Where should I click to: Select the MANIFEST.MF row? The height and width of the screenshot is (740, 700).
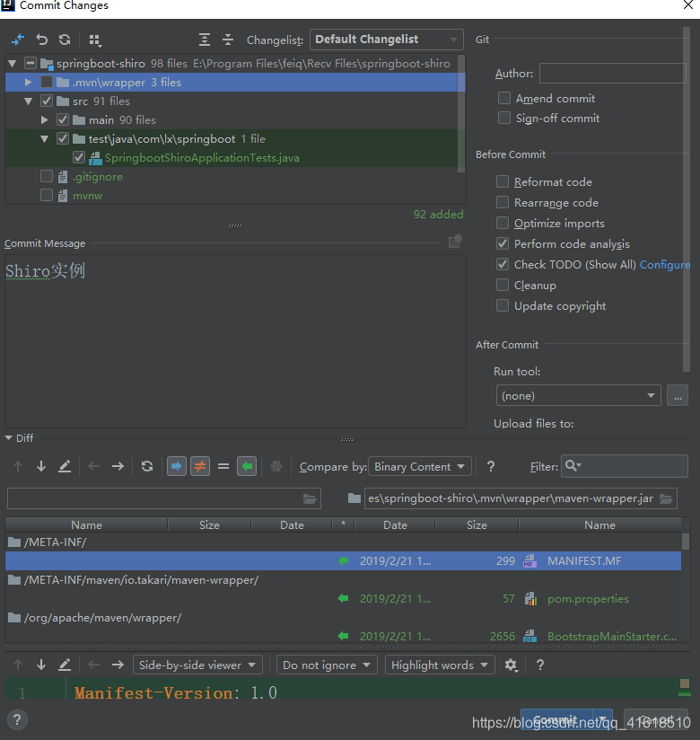pos(343,560)
